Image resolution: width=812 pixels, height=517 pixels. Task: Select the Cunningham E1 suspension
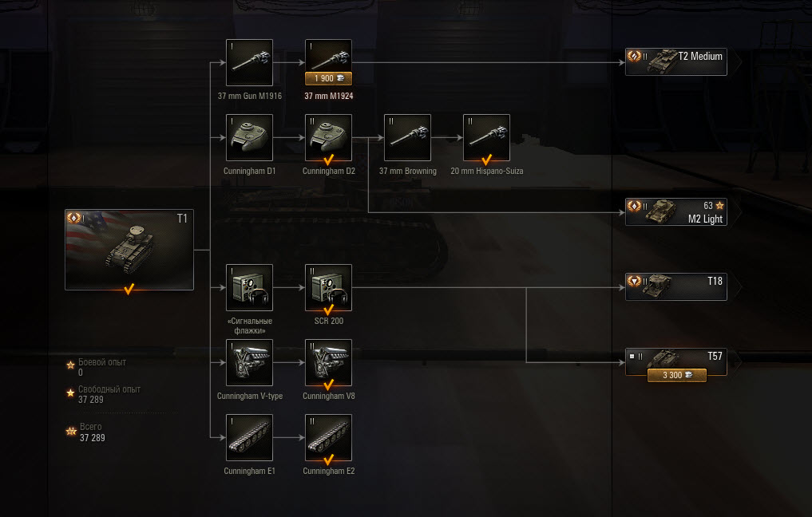[x=249, y=438]
